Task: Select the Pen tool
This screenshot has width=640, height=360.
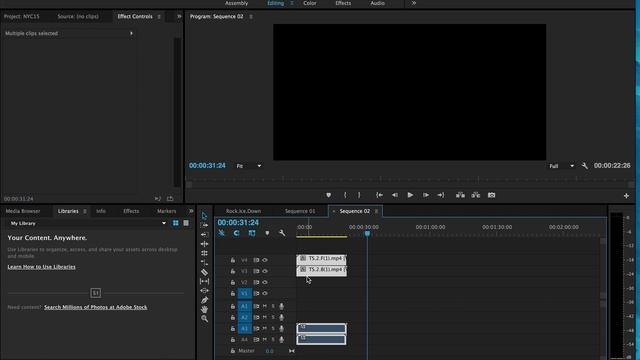Action: 204,300
